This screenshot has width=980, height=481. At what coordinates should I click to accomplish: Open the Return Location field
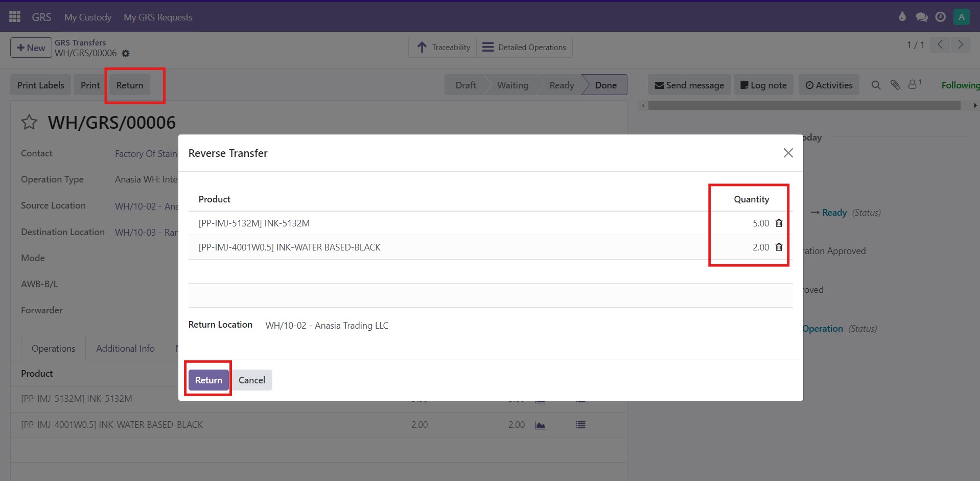coord(327,326)
